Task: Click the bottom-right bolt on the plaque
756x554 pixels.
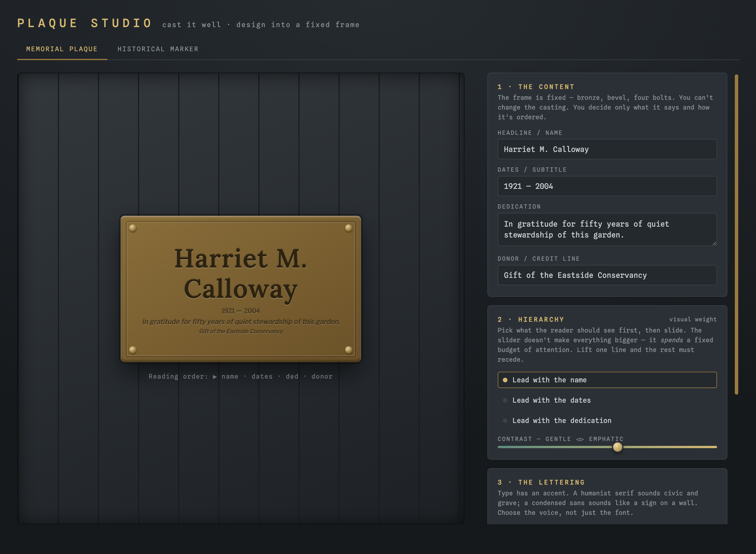Action: (349, 350)
